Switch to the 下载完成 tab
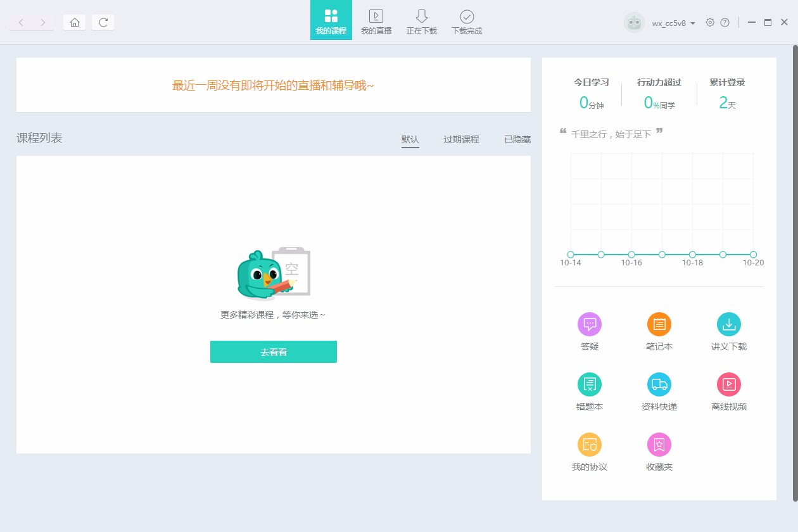This screenshot has width=798, height=532. 467,22
